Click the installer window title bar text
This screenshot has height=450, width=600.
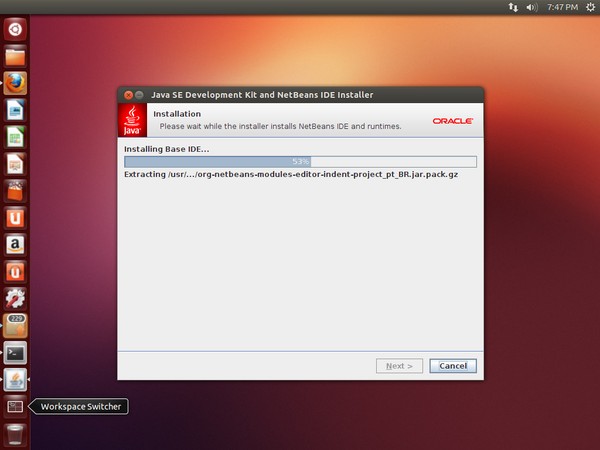[262, 95]
